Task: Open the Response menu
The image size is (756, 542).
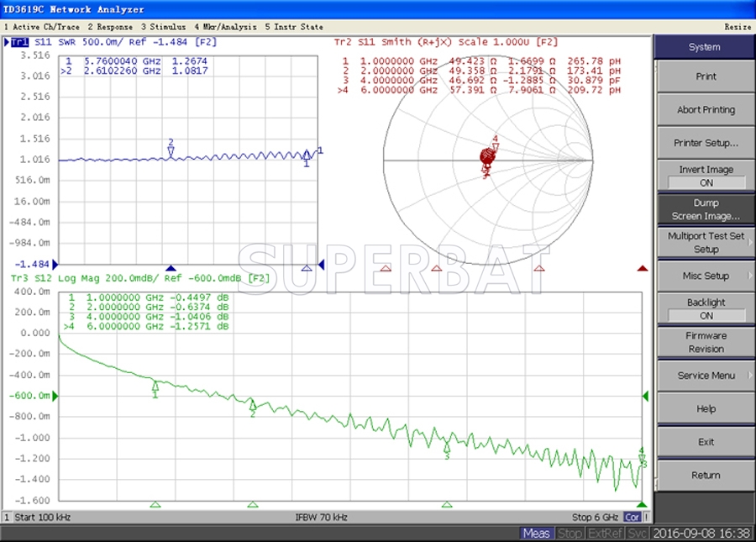Action: pos(110,27)
